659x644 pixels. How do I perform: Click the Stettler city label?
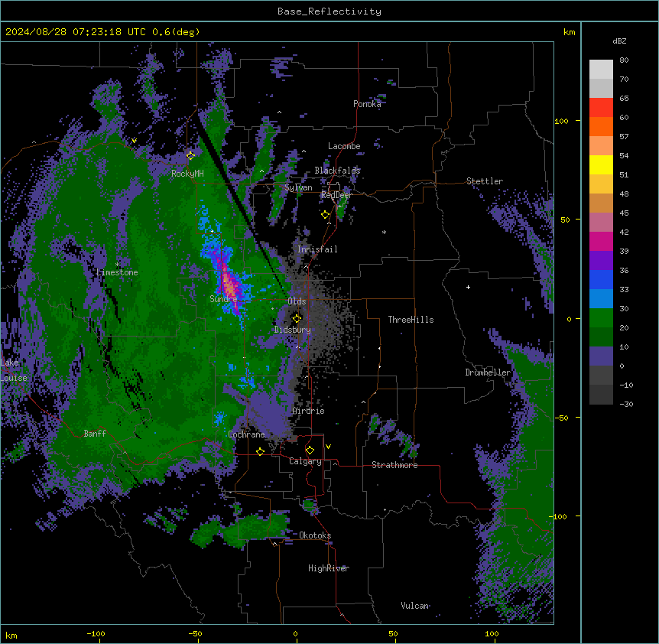pos(485,181)
